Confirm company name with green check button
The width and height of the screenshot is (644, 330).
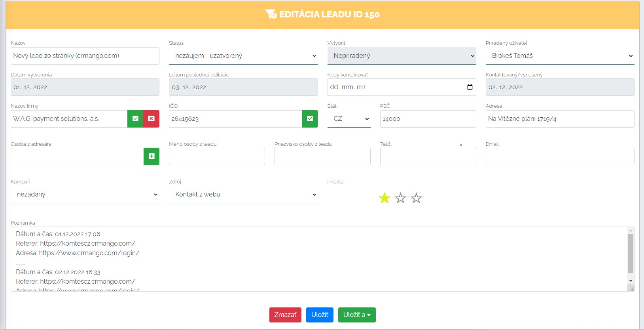[x=135, y=119]
